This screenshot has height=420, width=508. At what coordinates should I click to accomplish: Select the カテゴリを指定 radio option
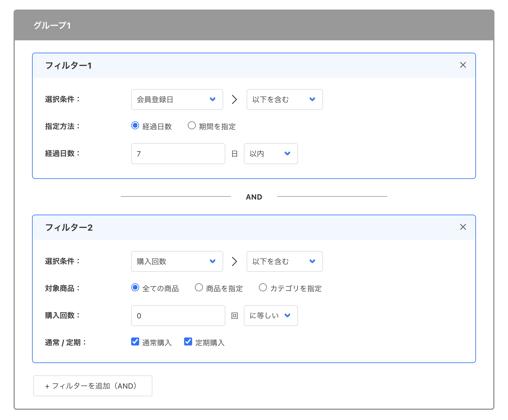click(x=263, y=287)
